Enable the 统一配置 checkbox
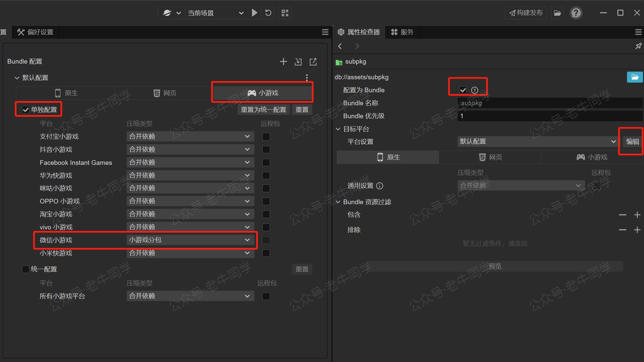 tap(26, 269)
